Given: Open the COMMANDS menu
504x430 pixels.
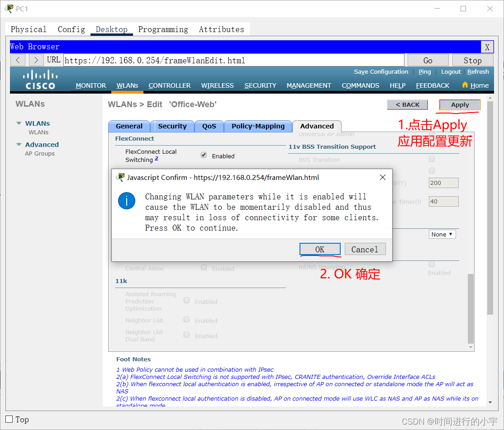Looking at the screenshot, I should (360, 85).
